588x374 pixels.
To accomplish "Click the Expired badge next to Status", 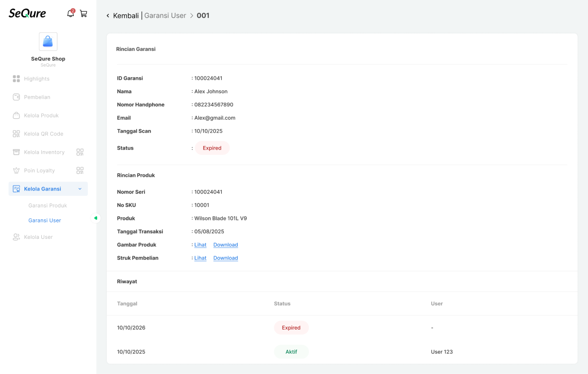I will pos(212,148).
